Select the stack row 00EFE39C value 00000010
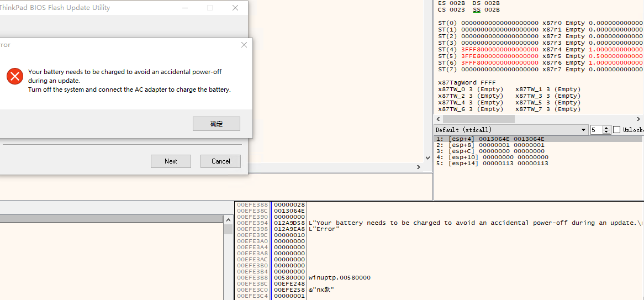The image size is (644, 300). tap(439, 235)
